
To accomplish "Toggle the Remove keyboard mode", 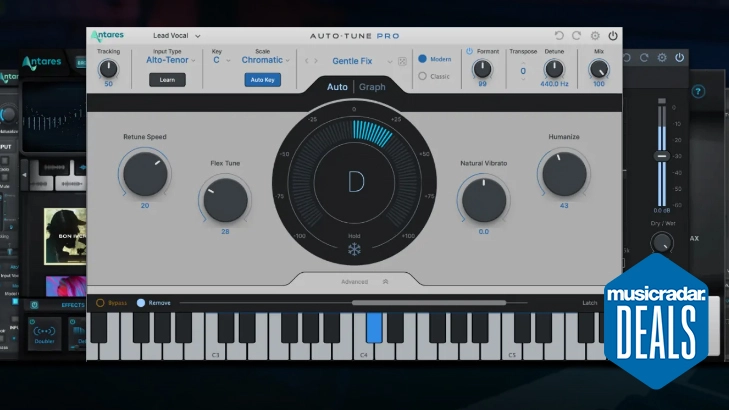I will coord(141,303).
